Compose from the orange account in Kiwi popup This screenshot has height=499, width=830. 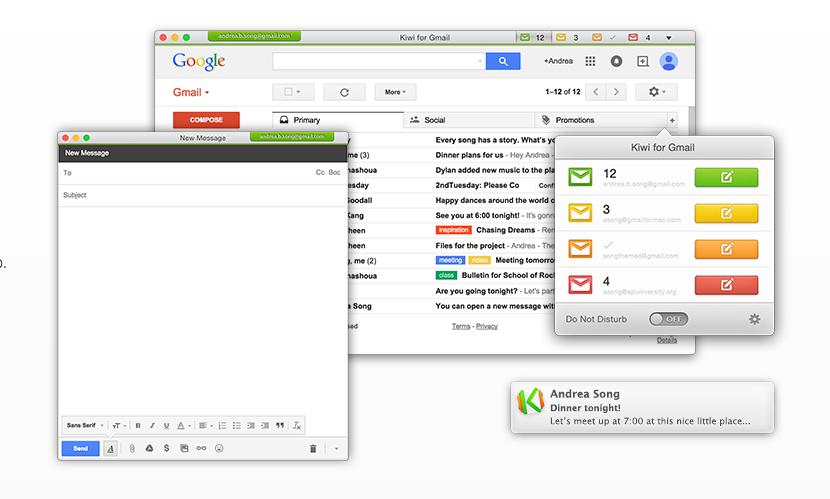726,249
